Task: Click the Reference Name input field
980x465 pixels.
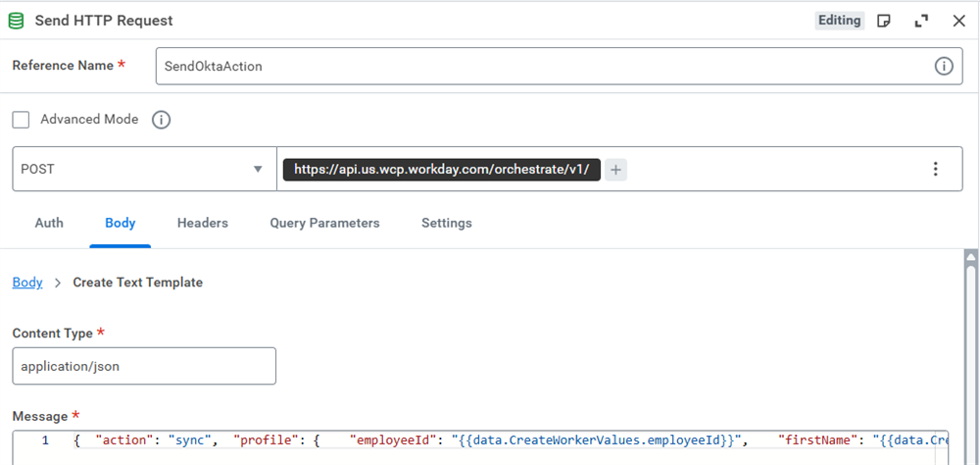Action: 559,66
